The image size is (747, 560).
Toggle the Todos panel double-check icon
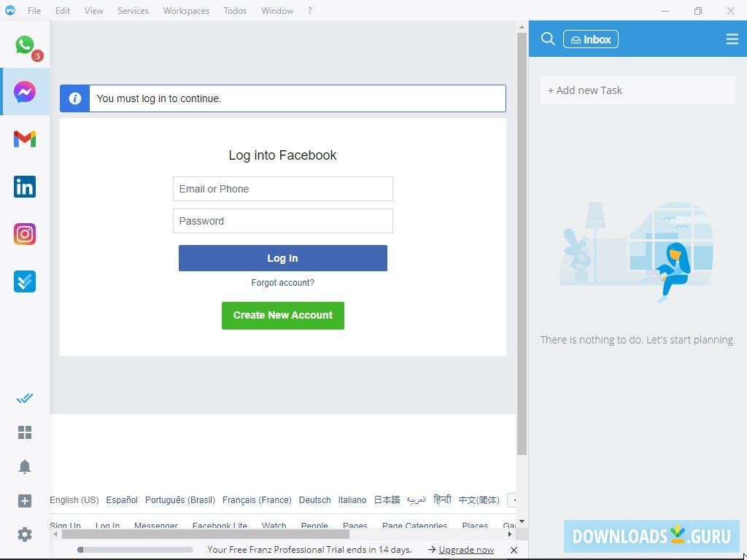25,398
